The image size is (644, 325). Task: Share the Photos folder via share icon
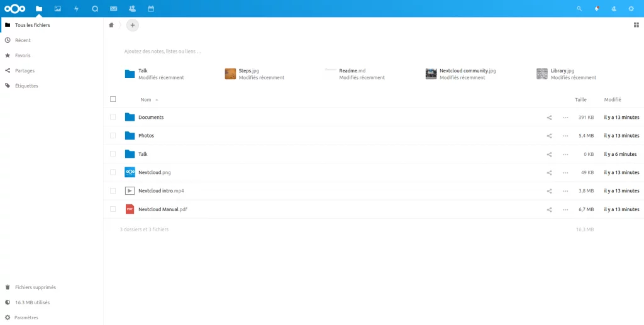[x=549, y=136]
